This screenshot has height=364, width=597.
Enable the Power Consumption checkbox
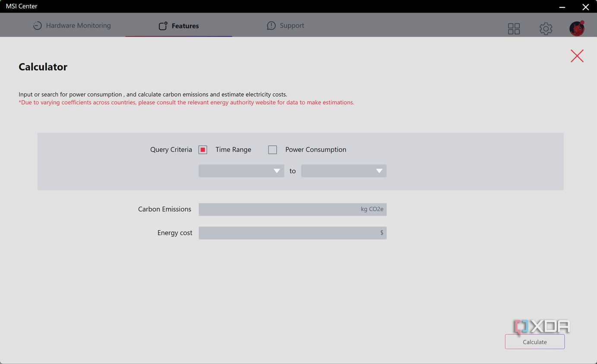pos(272,150)
